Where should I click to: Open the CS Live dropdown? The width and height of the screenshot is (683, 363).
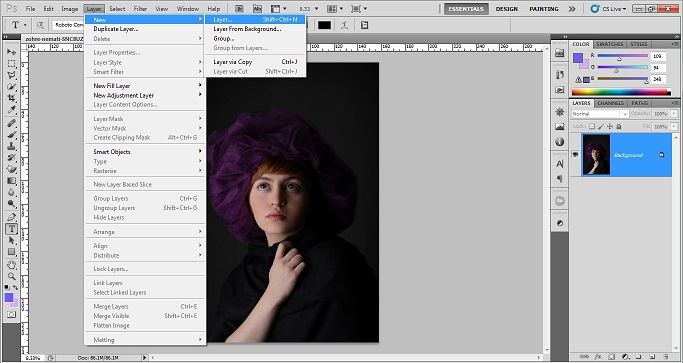click(x=609, y=9)
